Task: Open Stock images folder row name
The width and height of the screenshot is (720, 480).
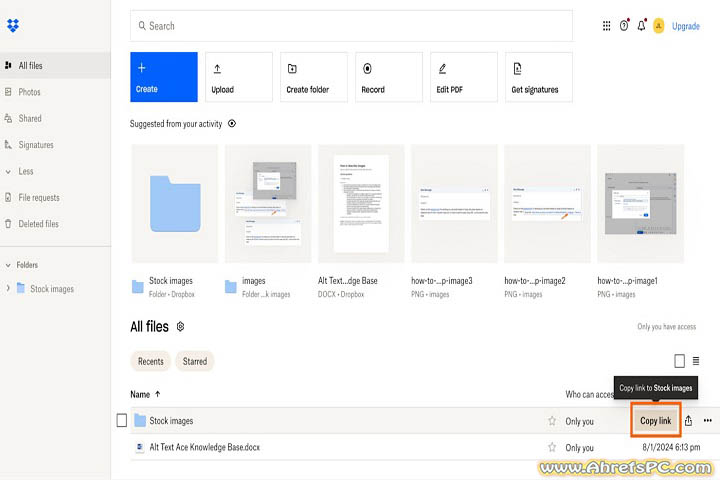Action: click(171, 421)
